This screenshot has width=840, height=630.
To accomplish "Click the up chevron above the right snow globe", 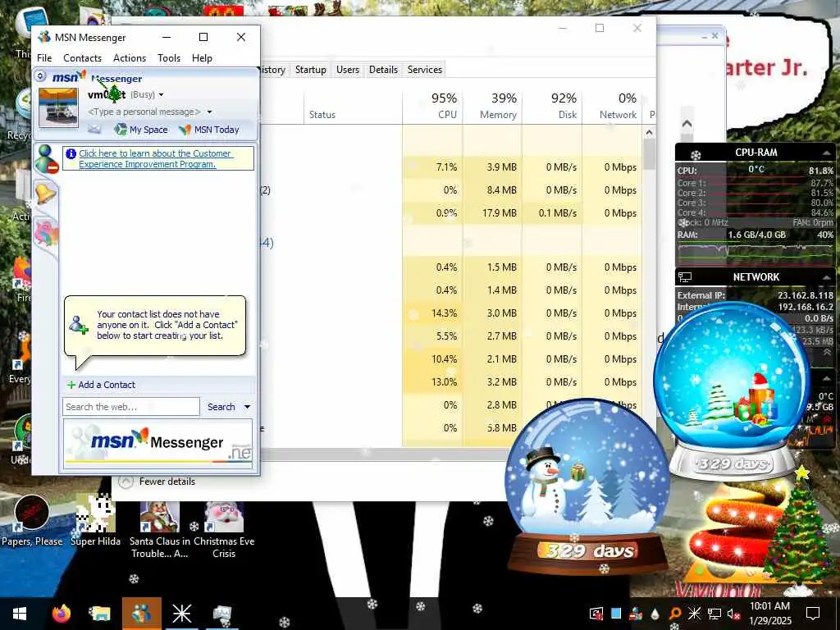I will [x=687, y=124].
